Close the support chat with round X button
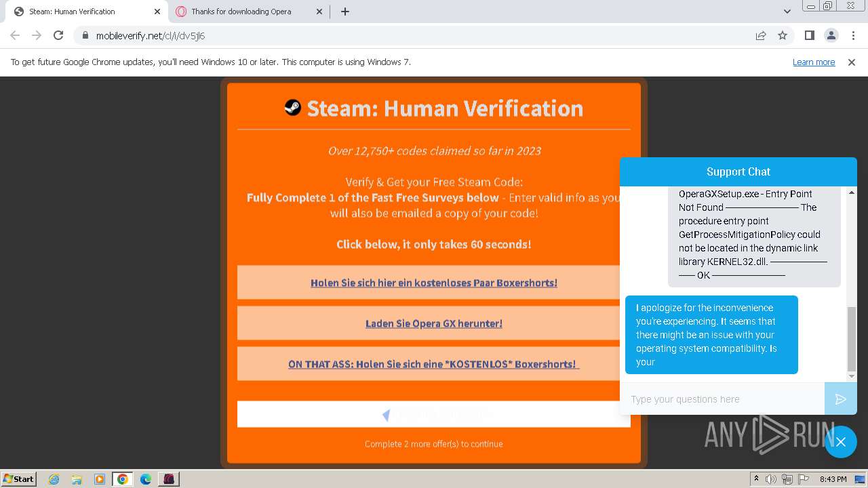Image resolution: width=868 pixels, height=488 pixels. 841,442
